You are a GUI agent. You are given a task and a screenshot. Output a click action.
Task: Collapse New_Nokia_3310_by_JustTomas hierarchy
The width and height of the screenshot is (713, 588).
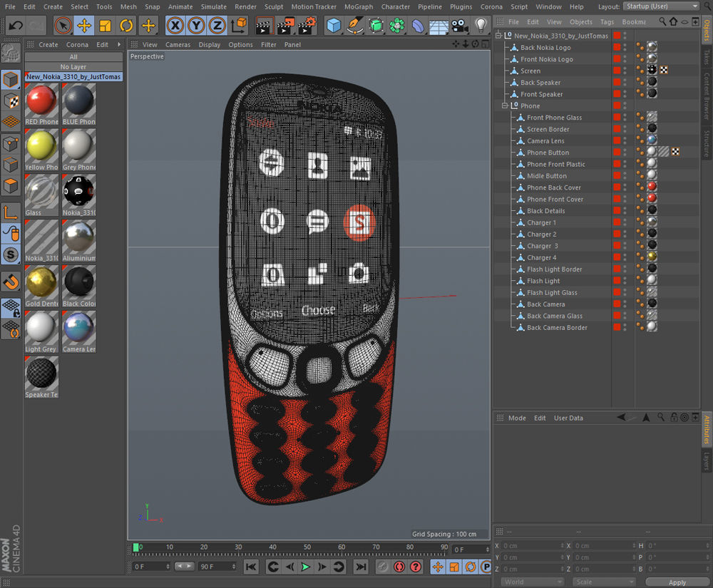(499, 36)
